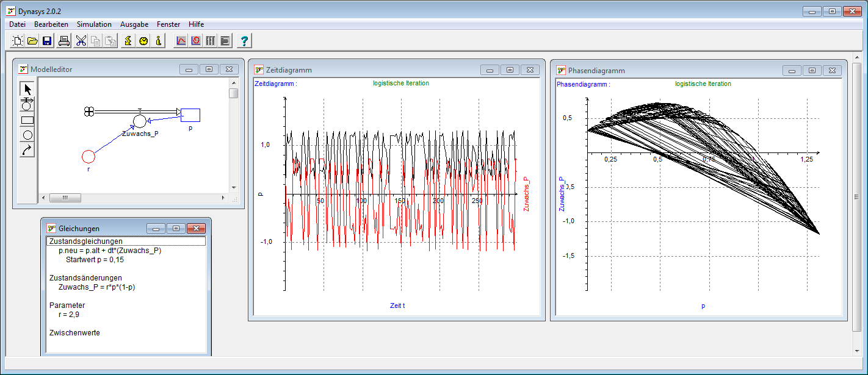
Task: Pick the flow valve tool in Modelleditor
Action: (27, 104)
